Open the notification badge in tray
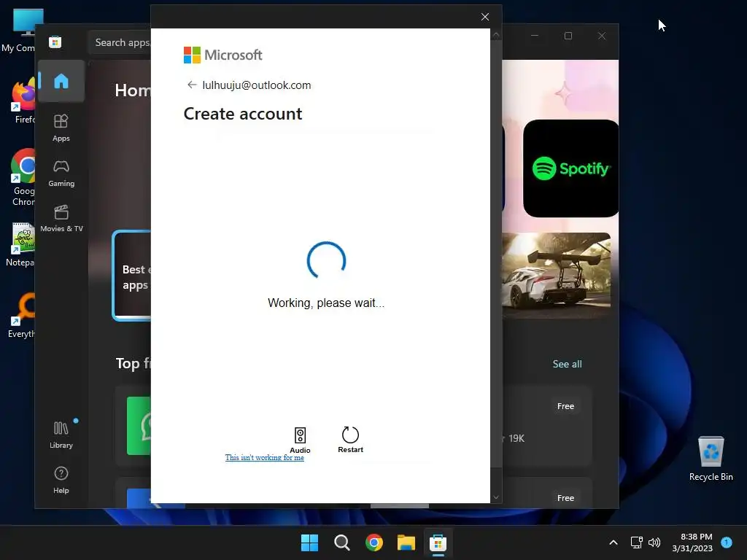Screen dimensions: 747x560 coord(727,542)
